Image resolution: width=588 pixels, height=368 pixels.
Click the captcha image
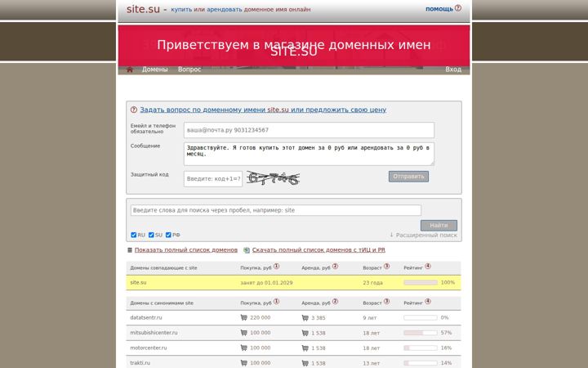[273, 178]
